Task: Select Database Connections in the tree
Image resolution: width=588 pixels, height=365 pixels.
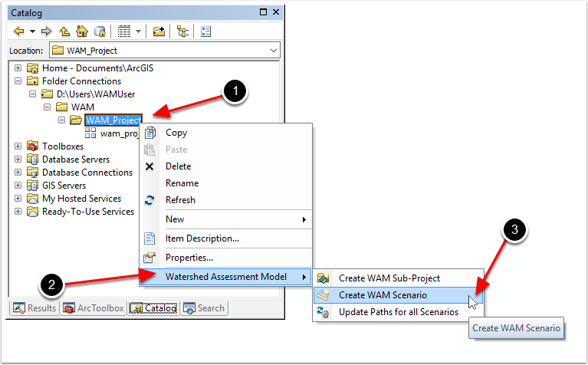Action: [87, 173]
